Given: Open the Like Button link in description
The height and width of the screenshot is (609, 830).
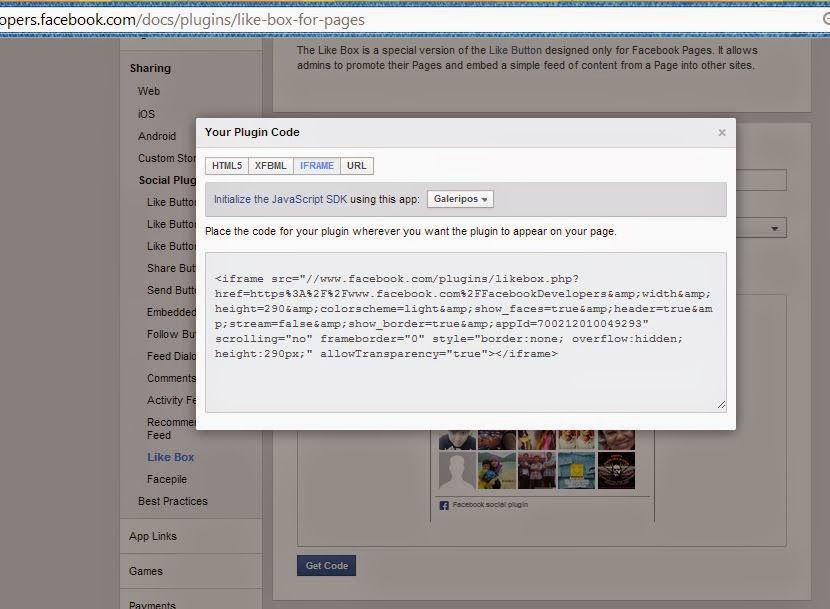Looking at the screenshot, I should (515, 50).
